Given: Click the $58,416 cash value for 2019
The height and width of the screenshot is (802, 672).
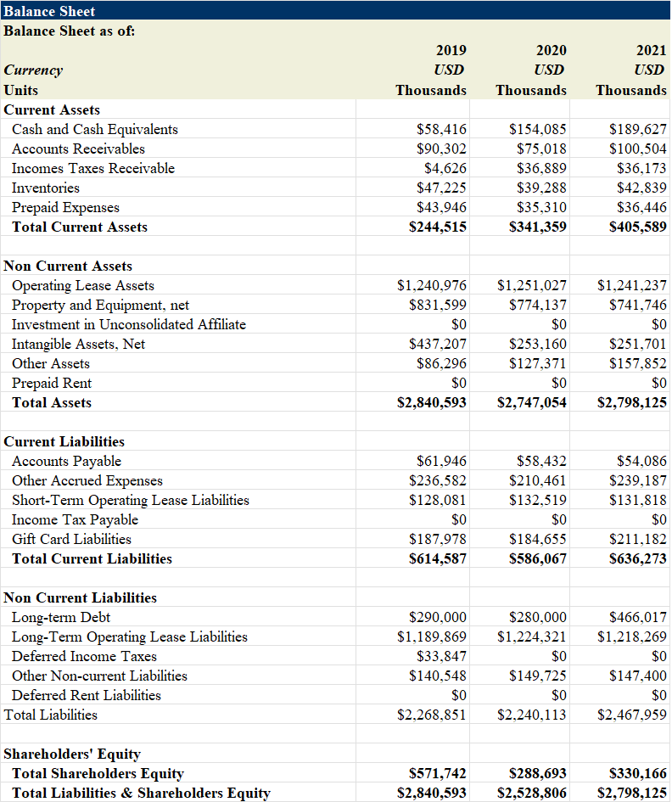Looking at the screenshot, I should [x=441, y=129].
